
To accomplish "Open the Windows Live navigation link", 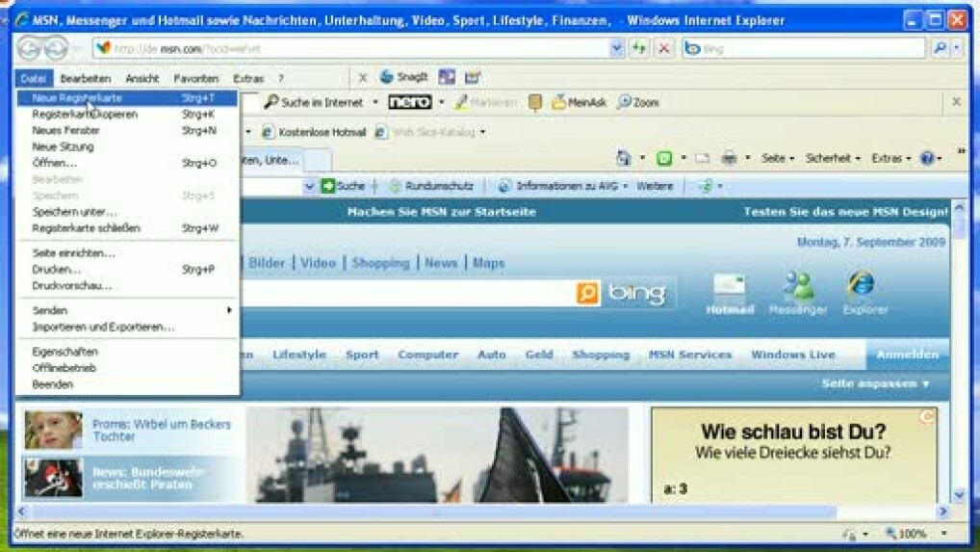I will point(792,355).
